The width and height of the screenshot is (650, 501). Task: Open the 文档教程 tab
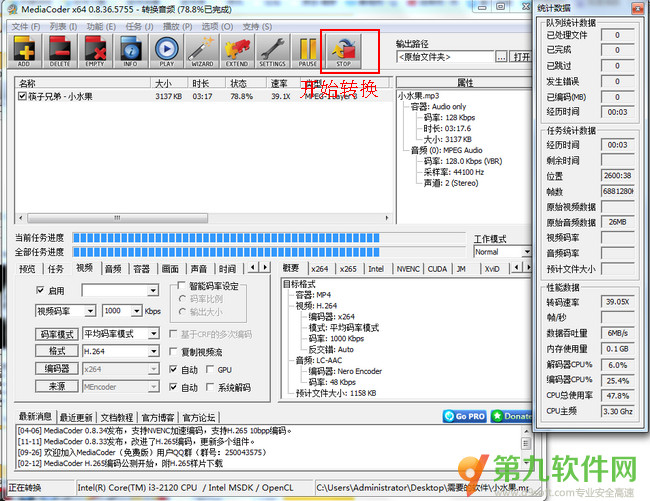click(117, 417)
